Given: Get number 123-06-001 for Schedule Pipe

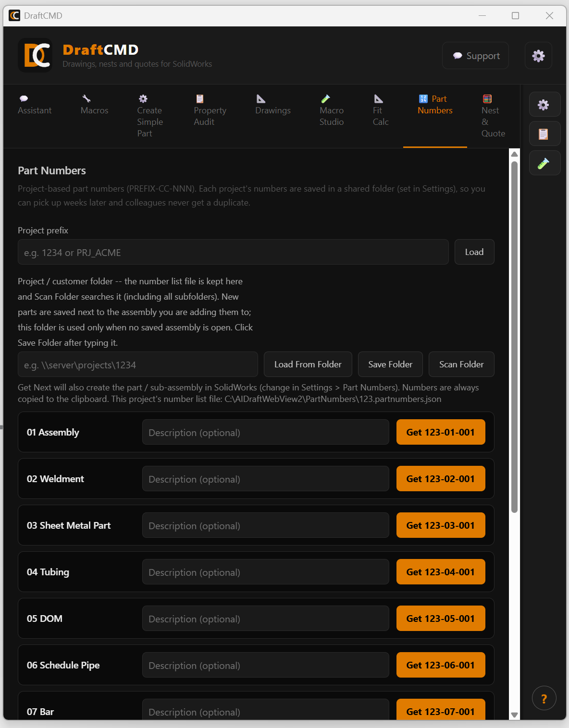Looking at the screenshot, I should coord(441,665).
